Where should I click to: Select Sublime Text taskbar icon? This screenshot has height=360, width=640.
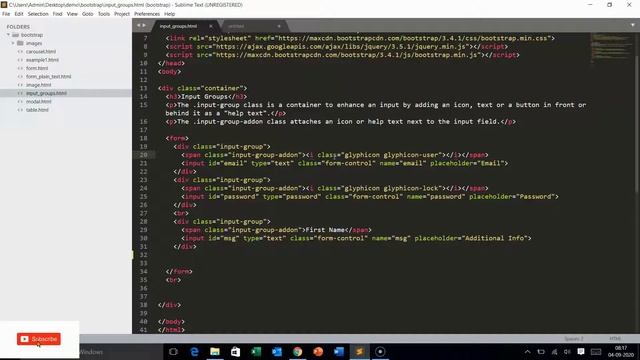tap(360, 351)
